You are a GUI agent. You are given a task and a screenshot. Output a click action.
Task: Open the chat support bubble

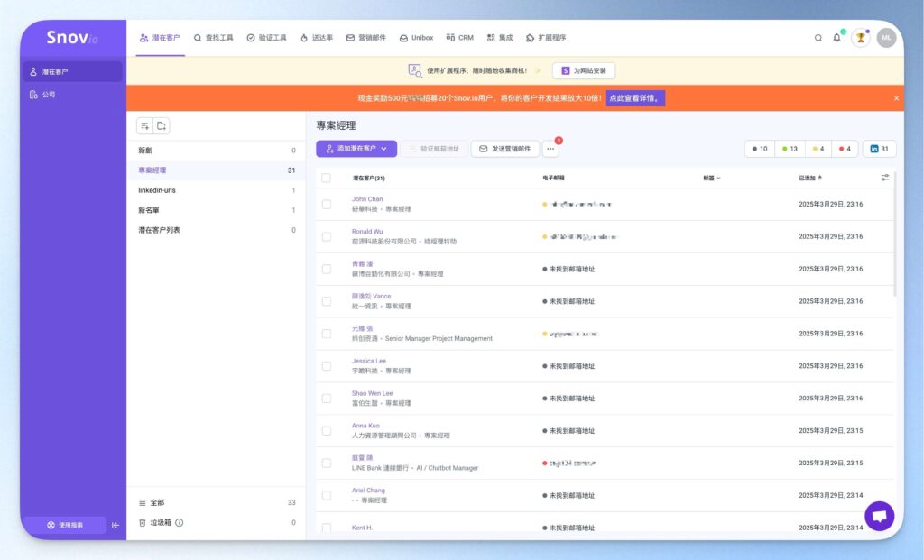[879, 516]
